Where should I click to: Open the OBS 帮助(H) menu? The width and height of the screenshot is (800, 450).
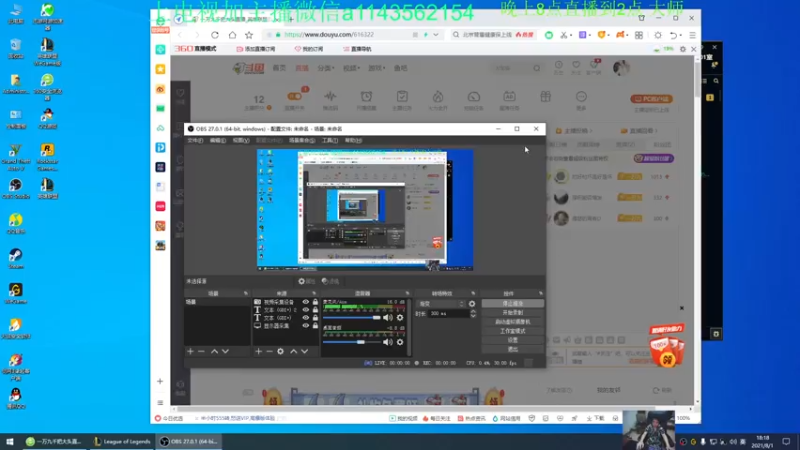coord(353,140)
